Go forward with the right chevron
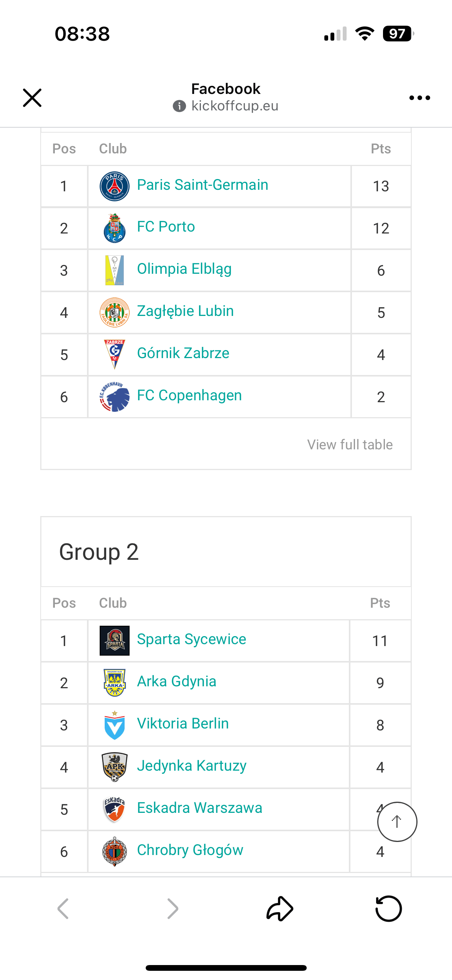The width and height of the screenshot is (452, 980). tap(173, 908)
